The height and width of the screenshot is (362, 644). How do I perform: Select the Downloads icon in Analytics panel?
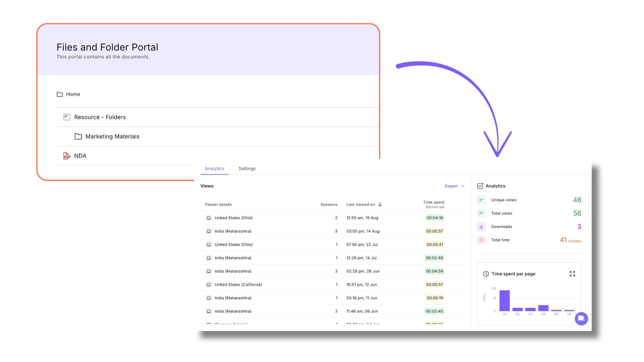(481, 227)
